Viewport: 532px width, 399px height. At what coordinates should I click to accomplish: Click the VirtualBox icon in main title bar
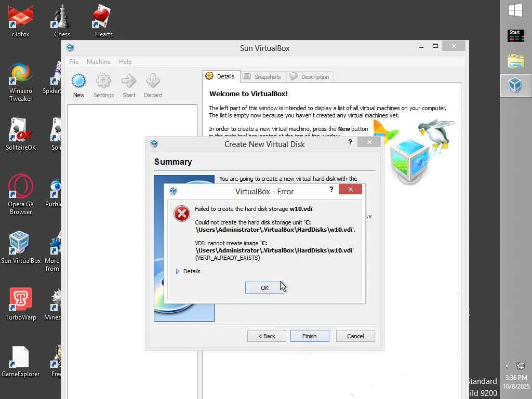click(x=70, y=47)
